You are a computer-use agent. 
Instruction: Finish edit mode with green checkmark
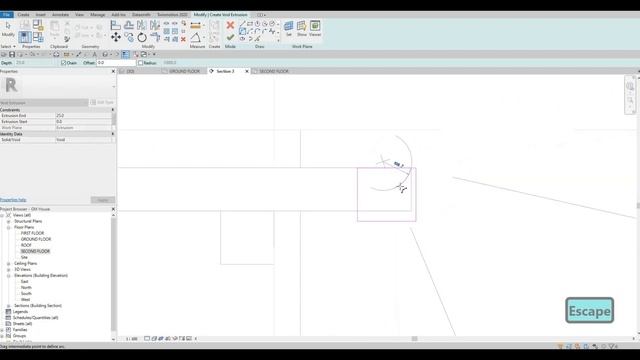tap(230, 37)
